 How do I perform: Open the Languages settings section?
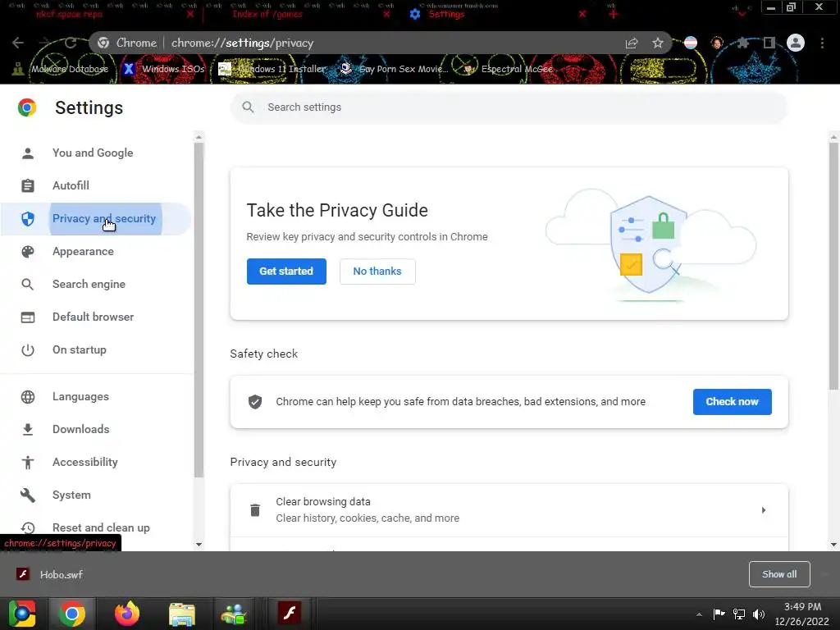[81, 397]
